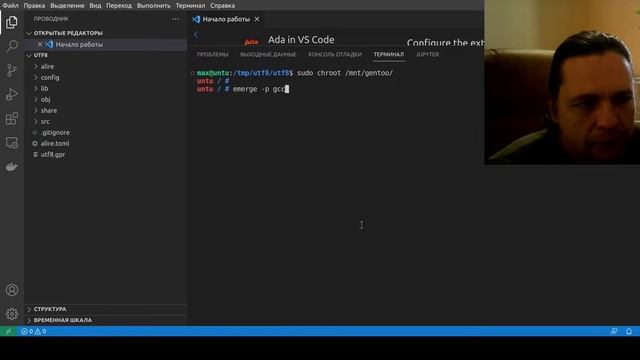Open the Переход menu
This screenshot has height=360, width=640.
coord(119,5)
